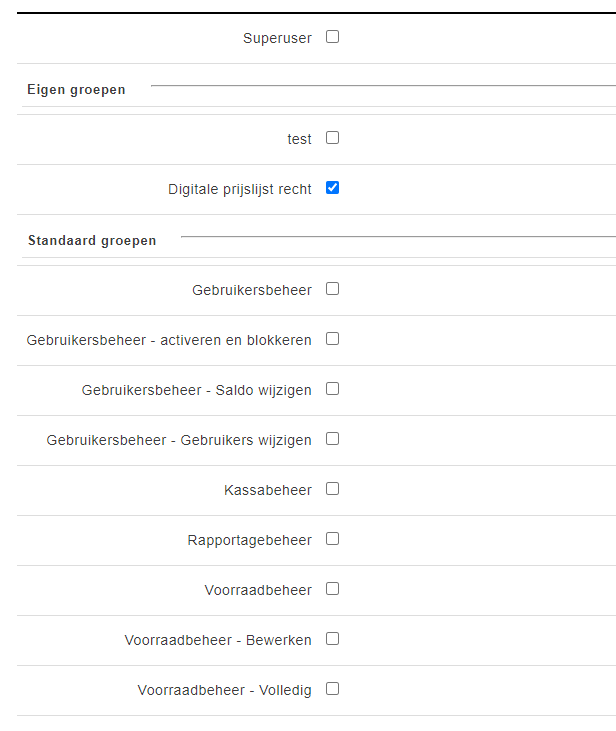Click the 'Voorraadbeheer - Volledig' label text
This screenshot has width=616, height=731.
224,691
